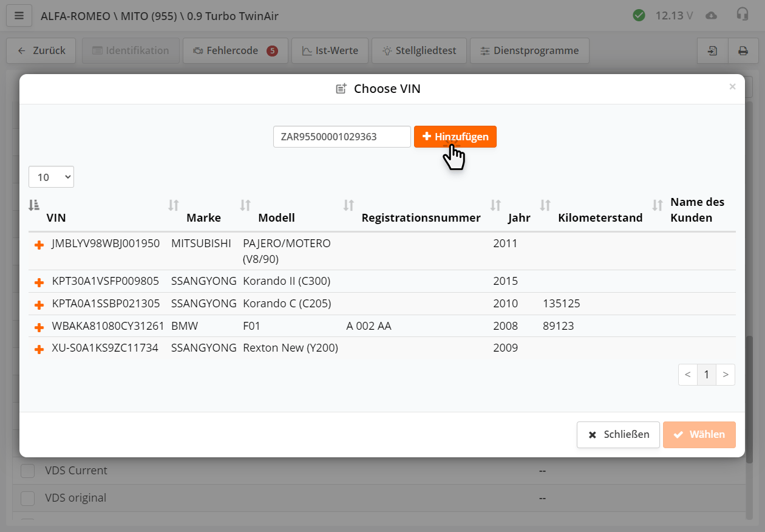Go to next page in pagination
This screenshot has width=765, height=532.
coord(726,375)
